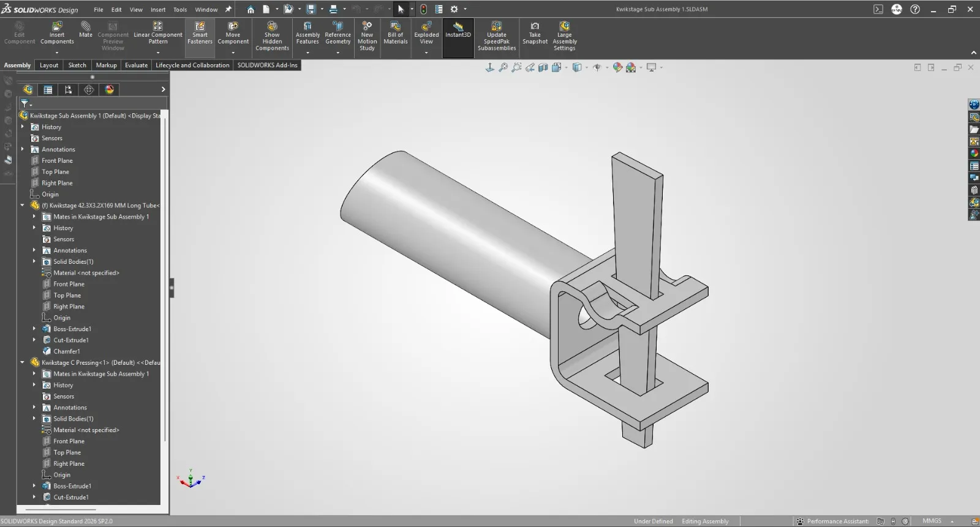Create a New Motion Study
Screen dimensions: 980x527
[367, 37]
